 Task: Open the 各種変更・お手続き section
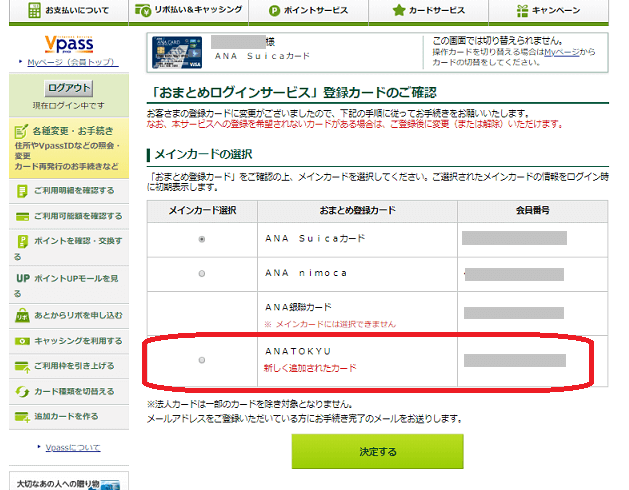(x=69, y=148)
